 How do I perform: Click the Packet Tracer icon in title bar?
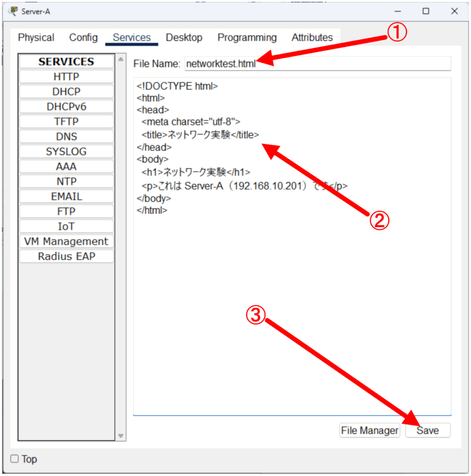click(13, 11)
